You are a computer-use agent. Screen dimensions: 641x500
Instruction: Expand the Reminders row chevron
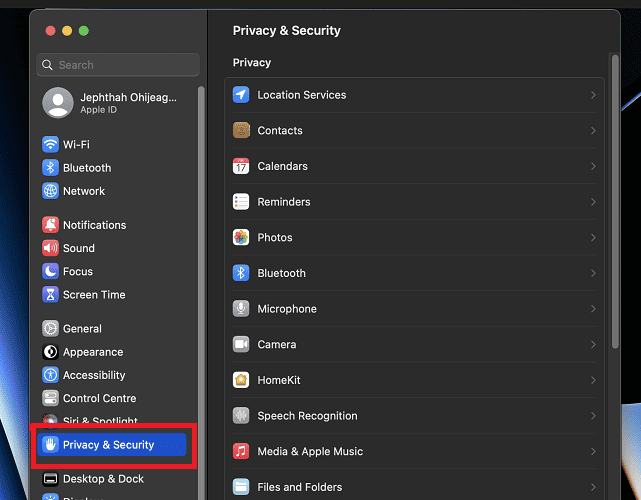(x=593, y=202)
